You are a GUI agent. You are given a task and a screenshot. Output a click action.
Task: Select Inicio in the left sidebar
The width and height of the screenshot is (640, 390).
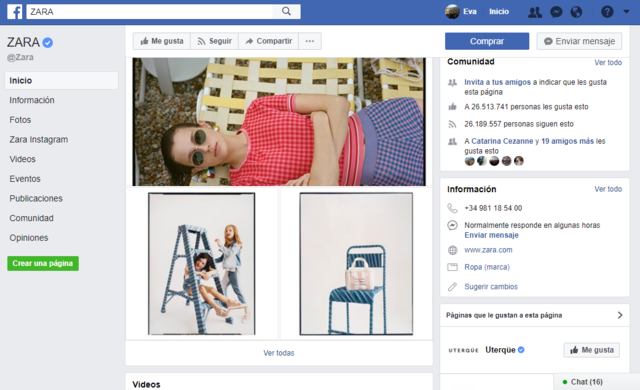click(62, 80)
